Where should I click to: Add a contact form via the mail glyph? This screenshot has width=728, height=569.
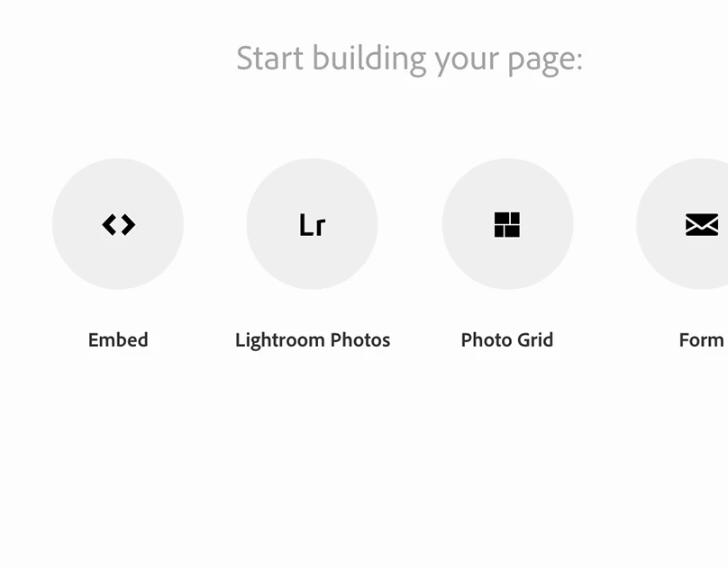click(x=701, y=224)
